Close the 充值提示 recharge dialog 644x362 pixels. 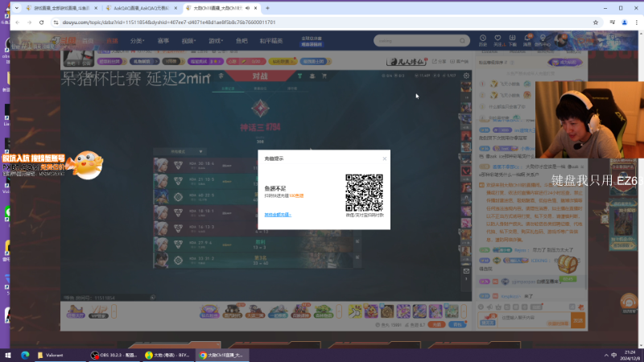click(385, 158)
